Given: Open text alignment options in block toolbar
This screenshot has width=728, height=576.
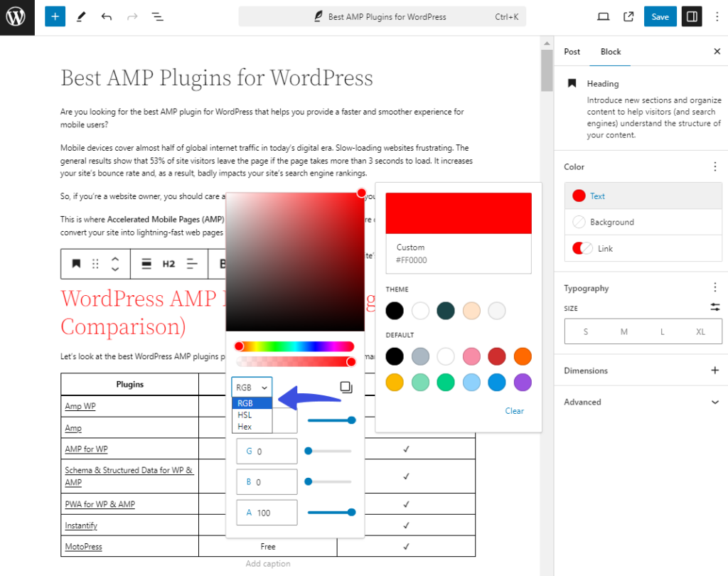Looking at the screenshot, I should [x=192, y=264].
